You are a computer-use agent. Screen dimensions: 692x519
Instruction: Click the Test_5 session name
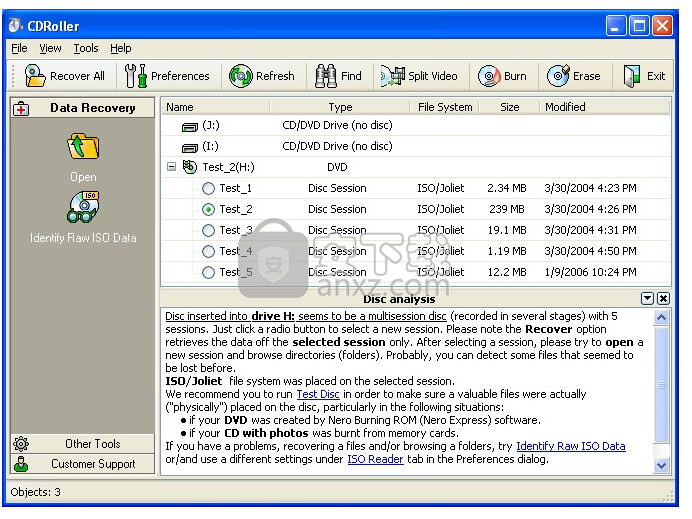tap(236, 272)
